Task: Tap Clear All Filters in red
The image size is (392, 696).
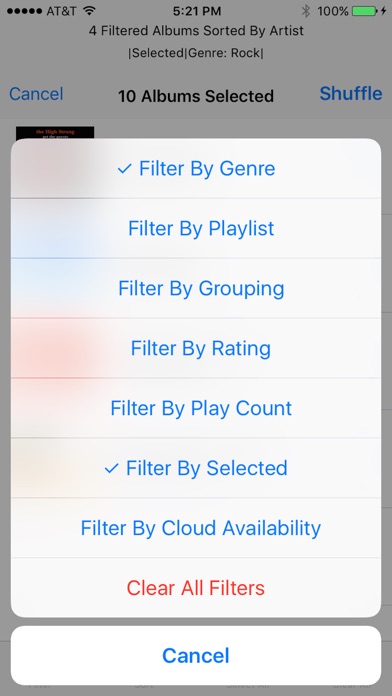Action: (196, 588)
